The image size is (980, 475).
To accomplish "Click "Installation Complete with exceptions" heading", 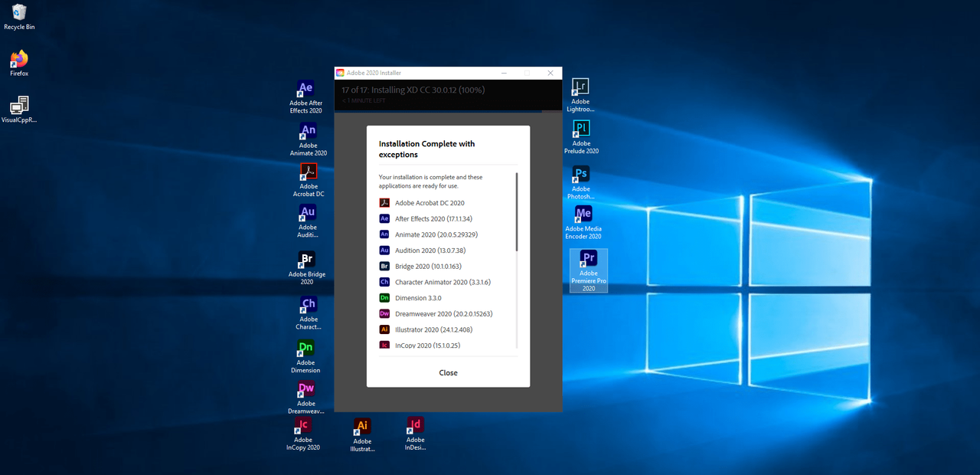I will tap(426, 149).
